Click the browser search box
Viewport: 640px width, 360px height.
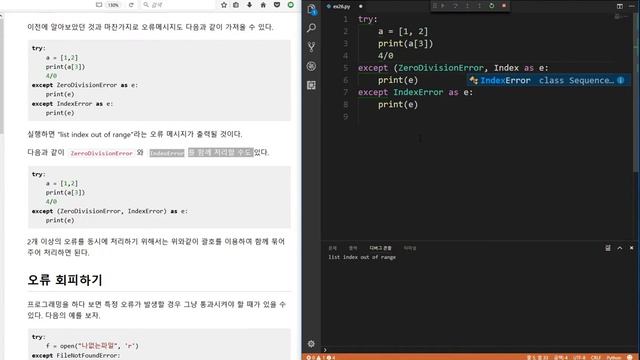[178, 5]
